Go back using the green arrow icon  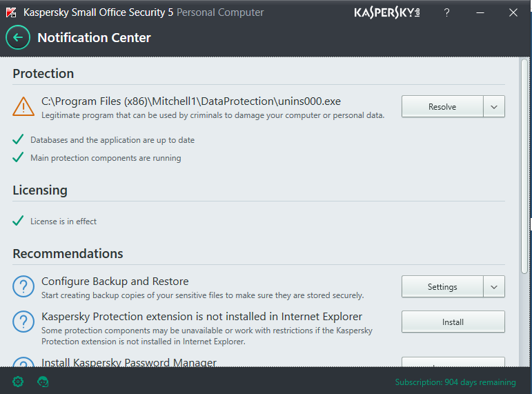[x=18, y=37]
